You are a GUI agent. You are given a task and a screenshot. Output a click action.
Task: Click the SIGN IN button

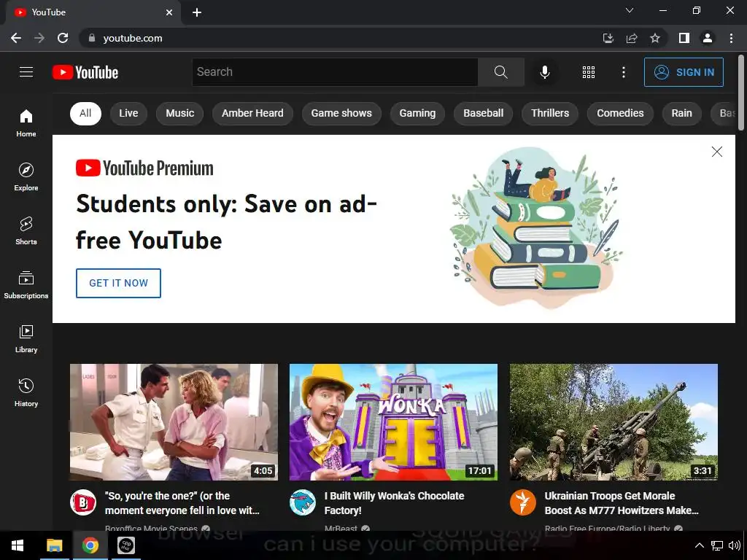coord(684,72)
